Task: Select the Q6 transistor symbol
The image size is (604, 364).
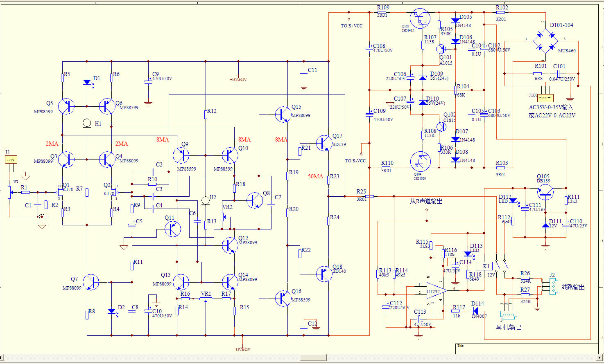Action: pyautogui.click(x=107, y=106)
